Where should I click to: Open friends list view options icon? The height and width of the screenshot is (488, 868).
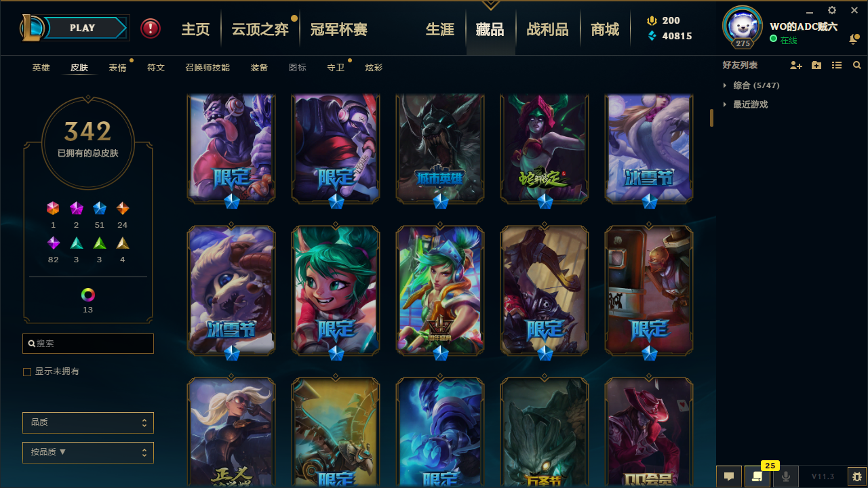click(x=837, y=65)
